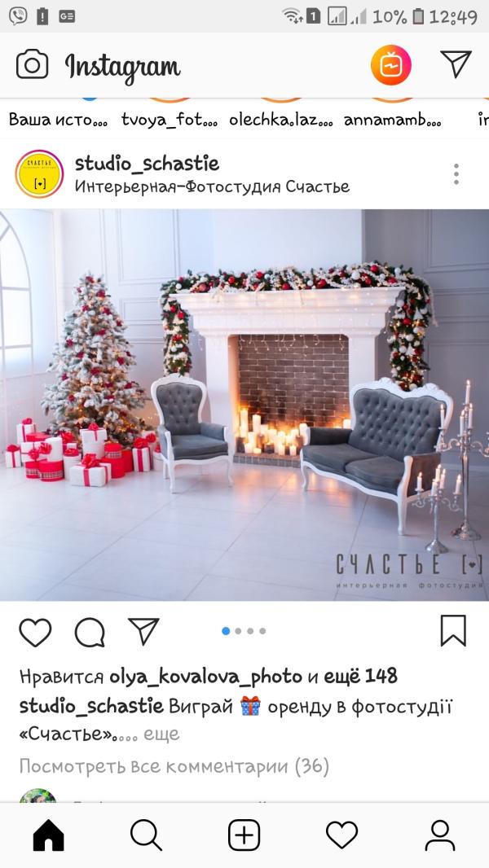Select the second carousel dot indicator

(238, 631)
